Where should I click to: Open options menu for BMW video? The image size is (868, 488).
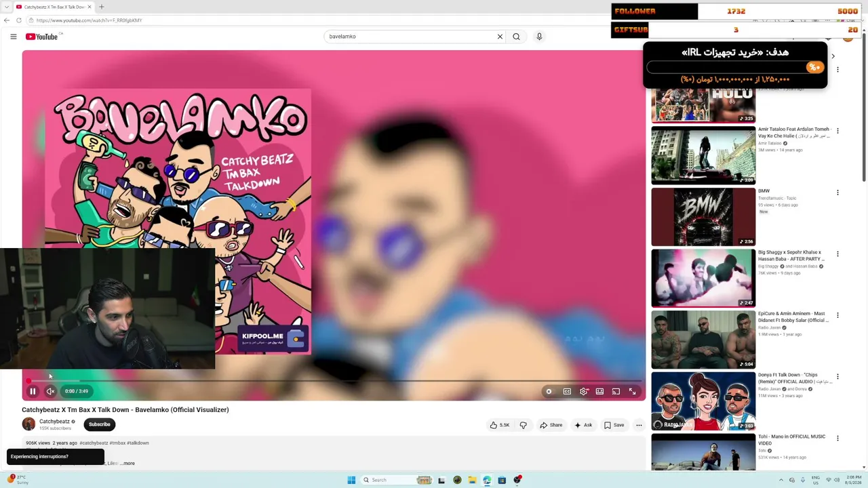pyautogui.click(x=837, y=192)
